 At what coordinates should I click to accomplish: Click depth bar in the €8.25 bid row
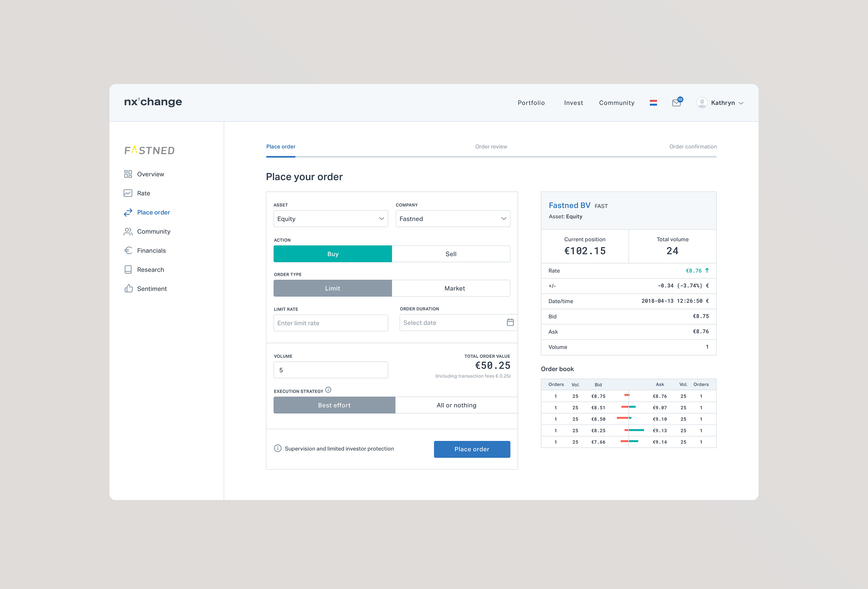[634, 430]
